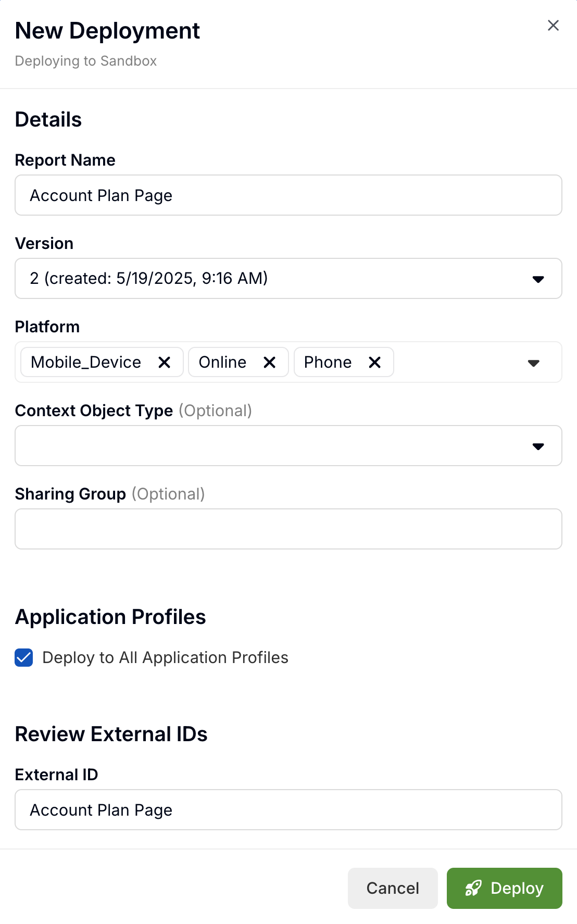Select the Mobile_Device chip label
Viewport: 577px width, 924px height.
(x=86, y=362)
